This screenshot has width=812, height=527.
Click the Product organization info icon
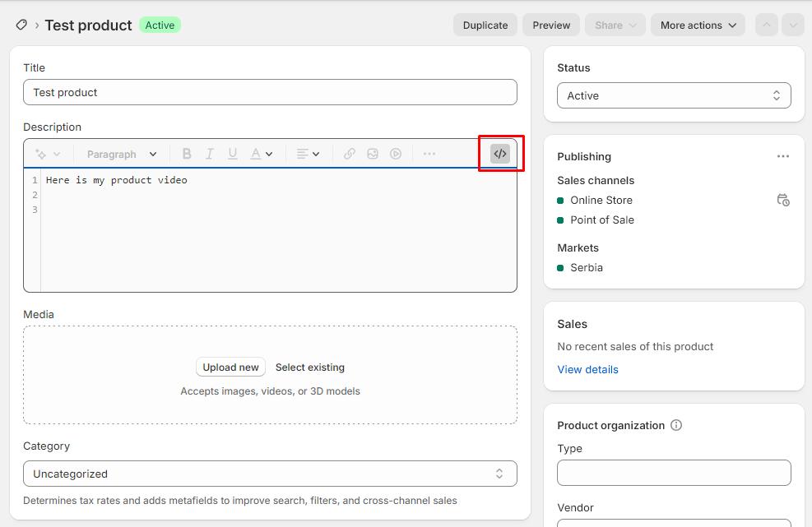(x=675, y=425)
